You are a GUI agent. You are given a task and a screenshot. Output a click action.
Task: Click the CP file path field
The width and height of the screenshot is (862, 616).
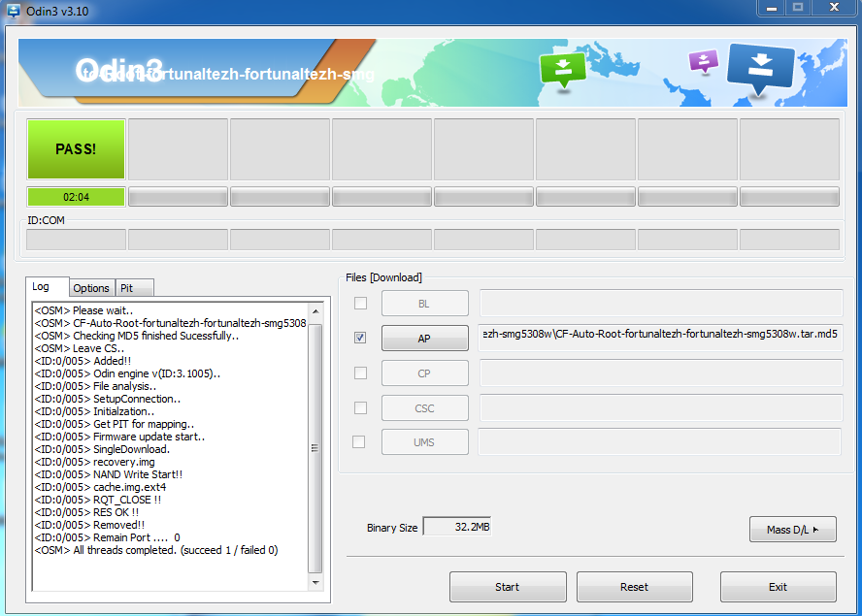point(661,373)
